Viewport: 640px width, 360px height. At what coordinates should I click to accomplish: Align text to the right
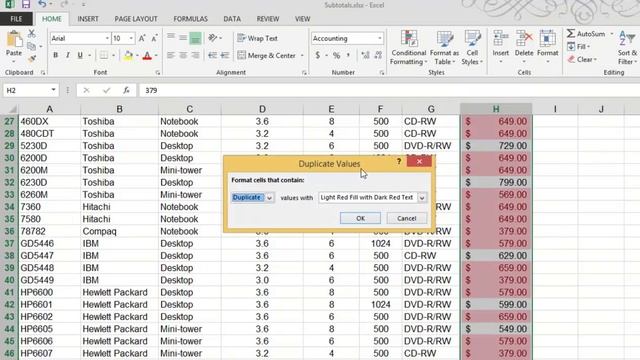[196, 56]
